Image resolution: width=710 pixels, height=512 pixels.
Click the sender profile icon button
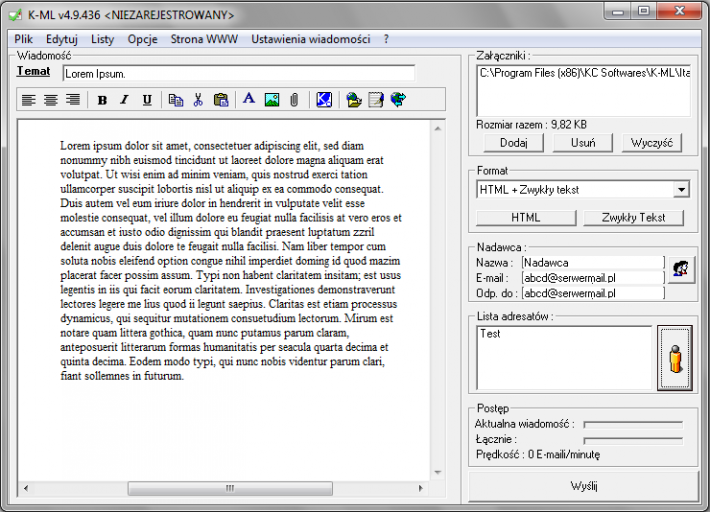click(x=681, y=270)
